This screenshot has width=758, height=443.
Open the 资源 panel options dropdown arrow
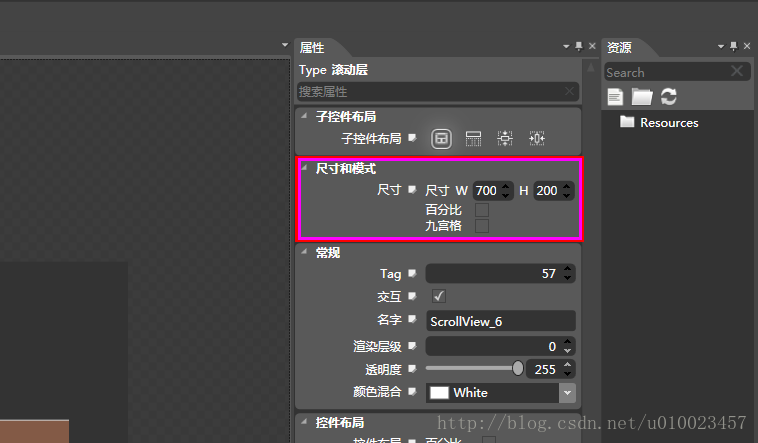pyautogui.click(x=721, y=46)
